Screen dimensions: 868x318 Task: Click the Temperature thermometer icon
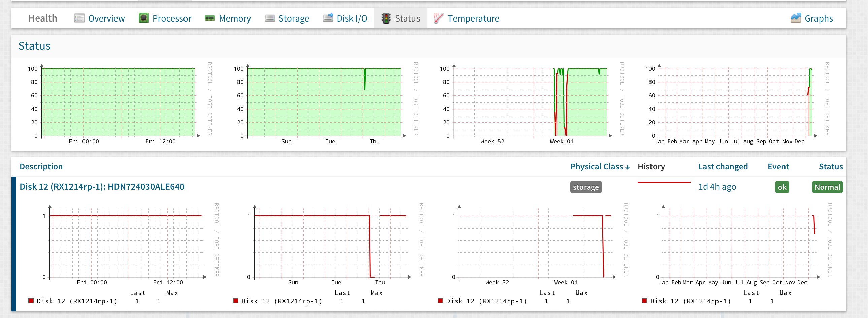point(438,18)
